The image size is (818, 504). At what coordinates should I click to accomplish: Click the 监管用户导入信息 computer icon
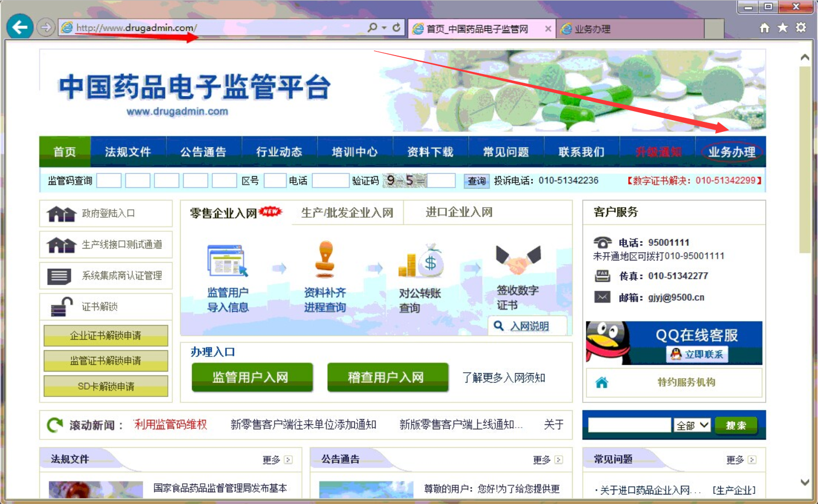pos(227,261)
